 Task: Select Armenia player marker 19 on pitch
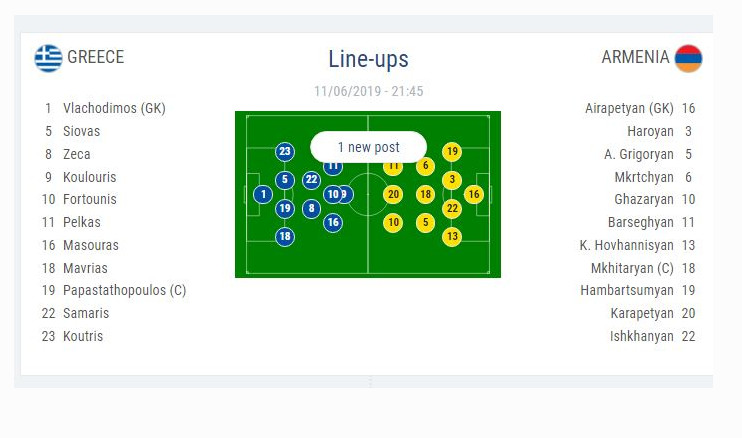point(452,151)
